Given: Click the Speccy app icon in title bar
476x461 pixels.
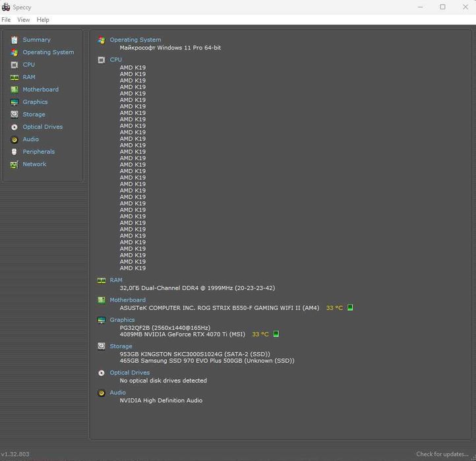Looking at the screenshot, I should coord(6,7).
